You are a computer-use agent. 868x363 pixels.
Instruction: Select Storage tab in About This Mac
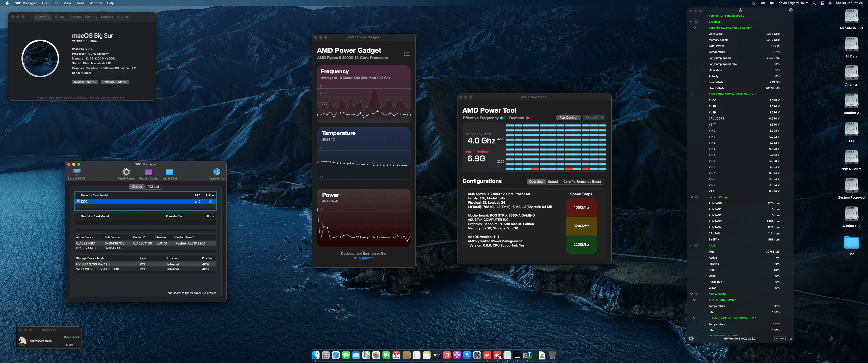point(75,17)
